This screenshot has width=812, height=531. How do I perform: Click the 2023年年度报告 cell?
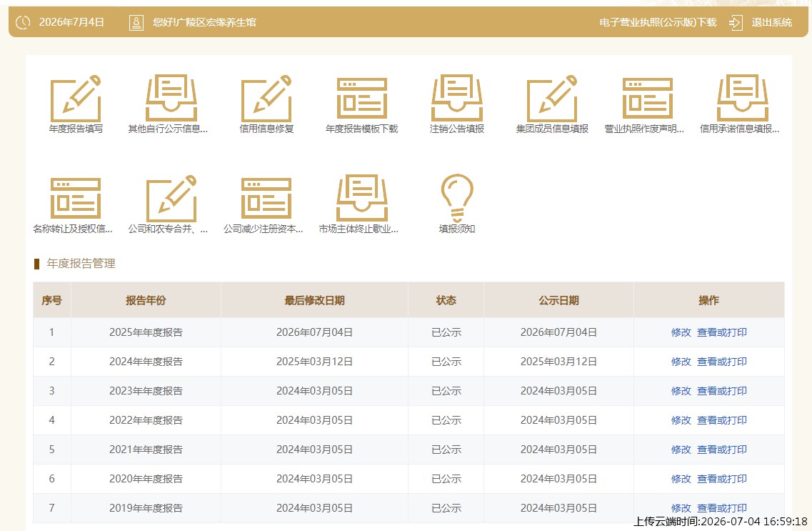(x=146, y=391)
